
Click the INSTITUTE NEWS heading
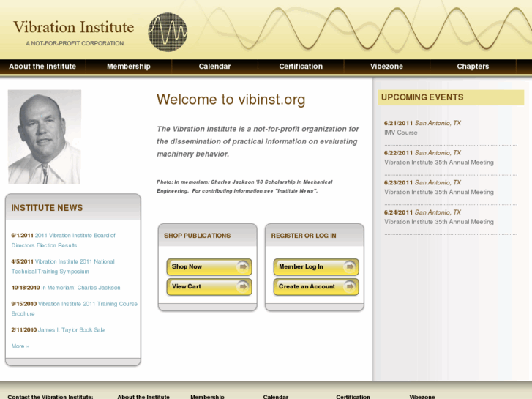[47, 208]
